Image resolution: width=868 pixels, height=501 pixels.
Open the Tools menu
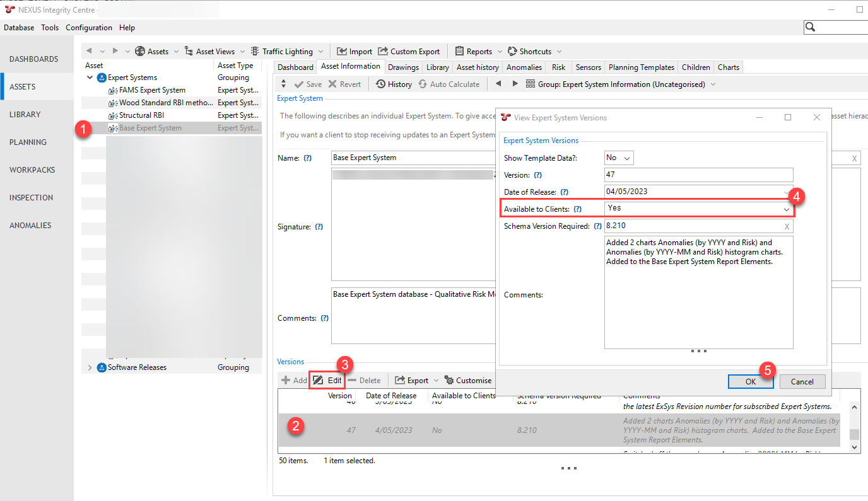pos(50,28)
